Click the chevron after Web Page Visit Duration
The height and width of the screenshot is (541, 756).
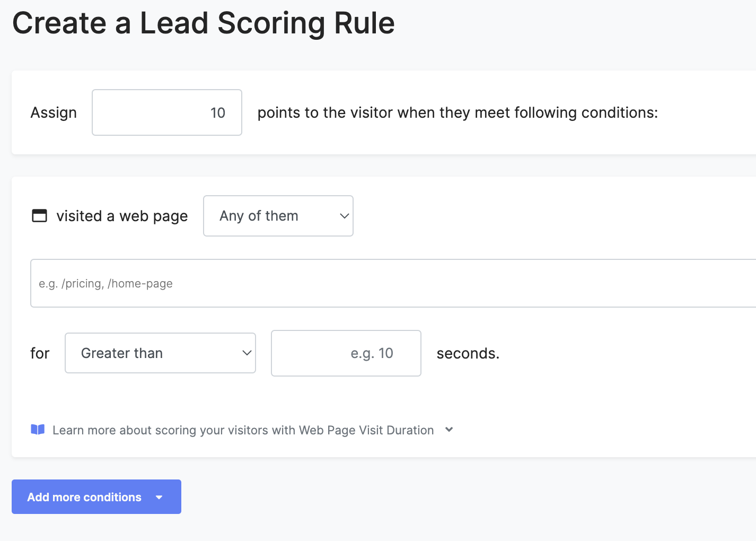tap(449, 430)
